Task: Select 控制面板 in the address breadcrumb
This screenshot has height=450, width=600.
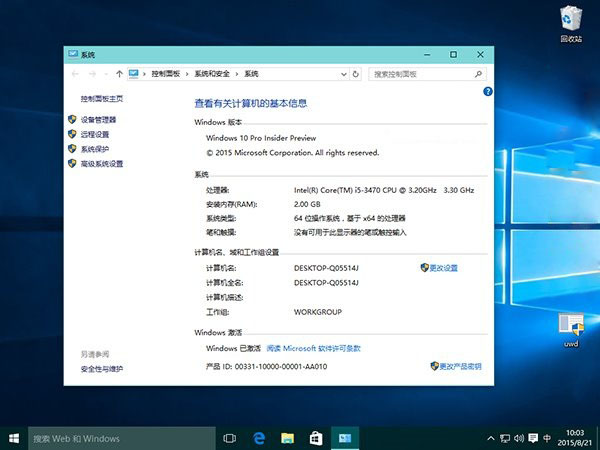Action: coord(168,74)
